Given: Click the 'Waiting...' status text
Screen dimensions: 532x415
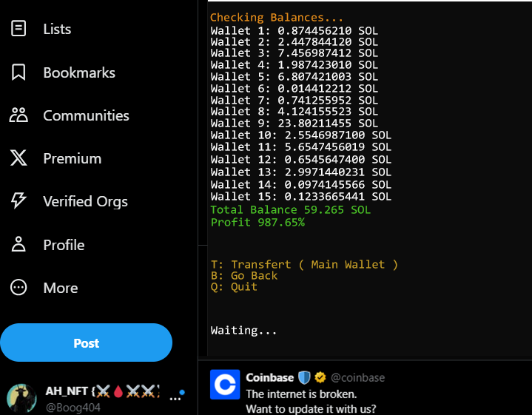Looking at the screenshot, I should (243, 330).
